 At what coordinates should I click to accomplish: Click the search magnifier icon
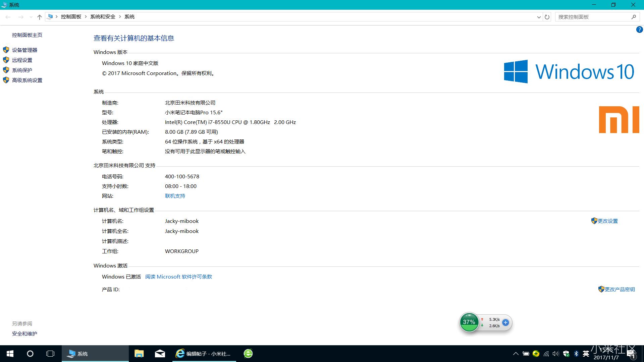634,17
